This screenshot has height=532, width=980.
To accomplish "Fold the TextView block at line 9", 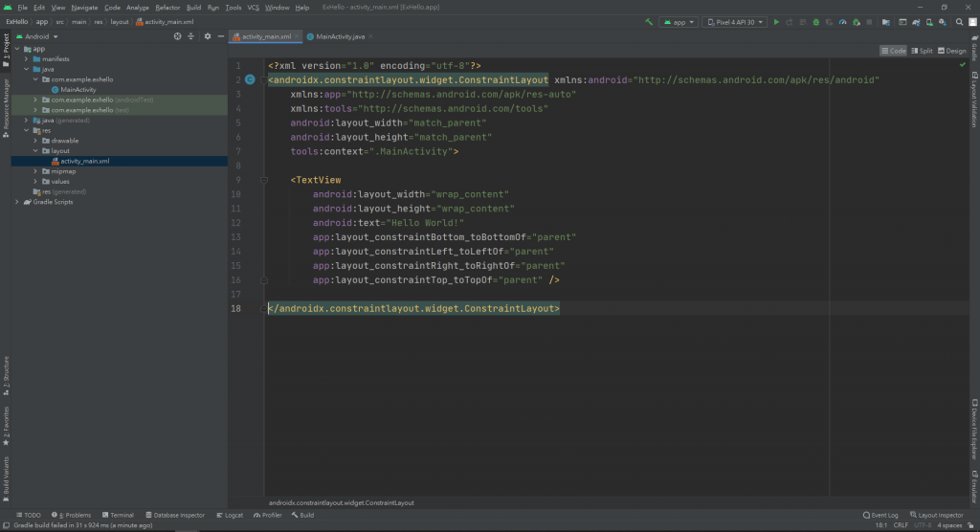I will coord(264,180).
